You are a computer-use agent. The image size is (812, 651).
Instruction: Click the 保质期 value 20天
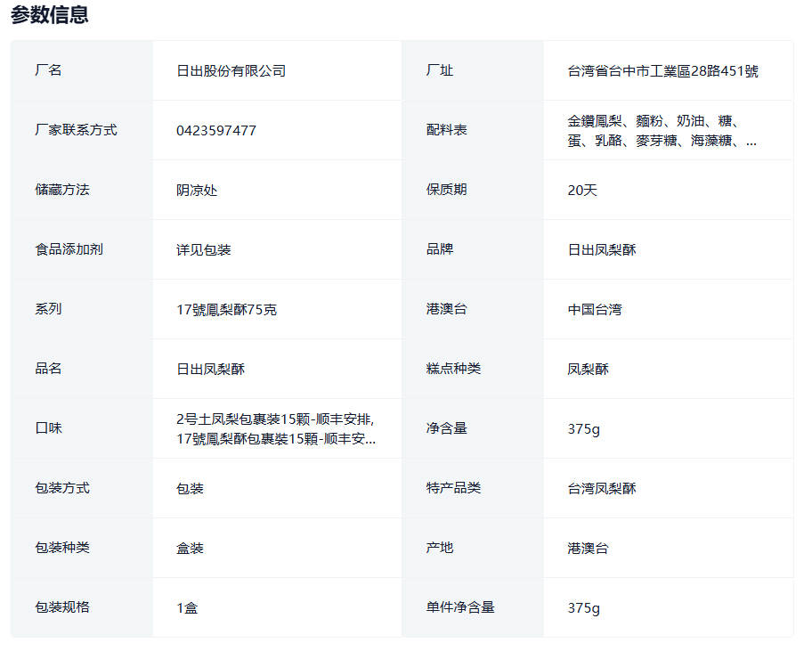(x=582, y=191)
